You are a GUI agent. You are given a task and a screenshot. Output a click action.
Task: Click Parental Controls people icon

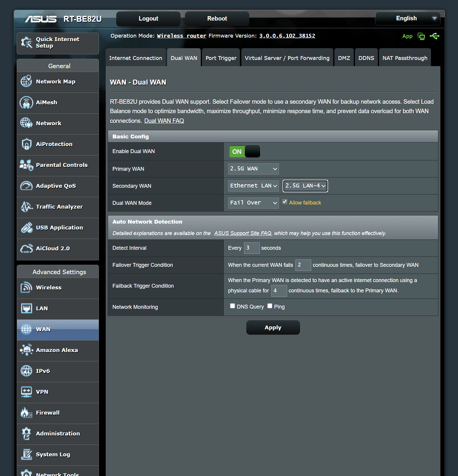point(26,165)
